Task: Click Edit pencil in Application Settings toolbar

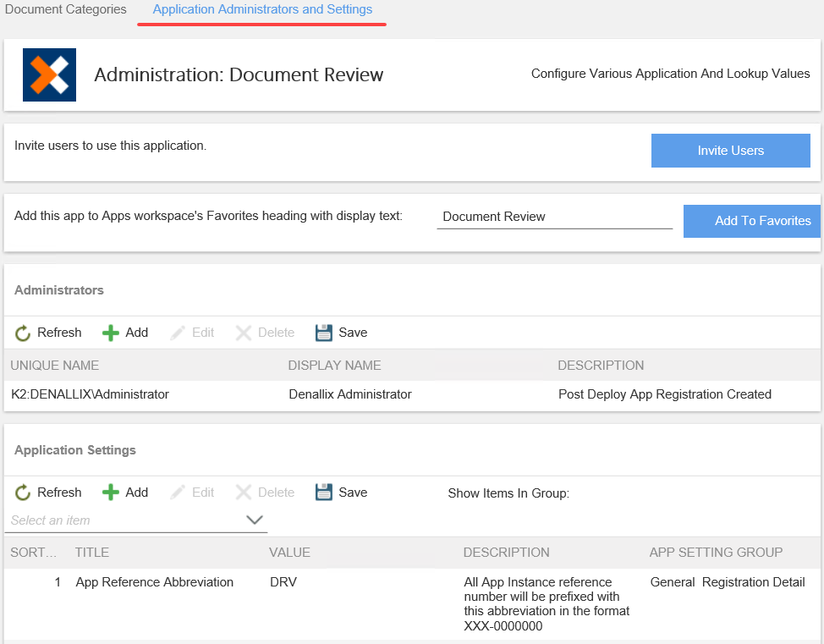Action: (178, 493)
